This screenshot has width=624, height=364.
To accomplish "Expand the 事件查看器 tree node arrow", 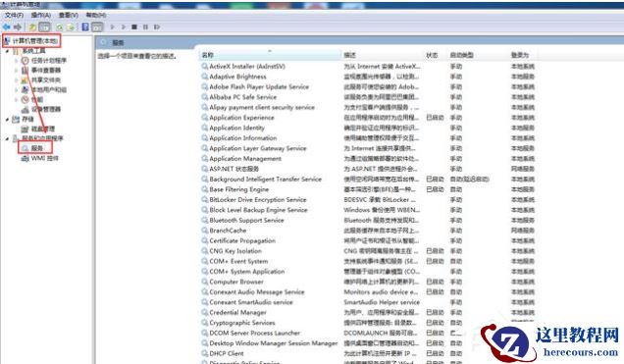I will point(17,71).
